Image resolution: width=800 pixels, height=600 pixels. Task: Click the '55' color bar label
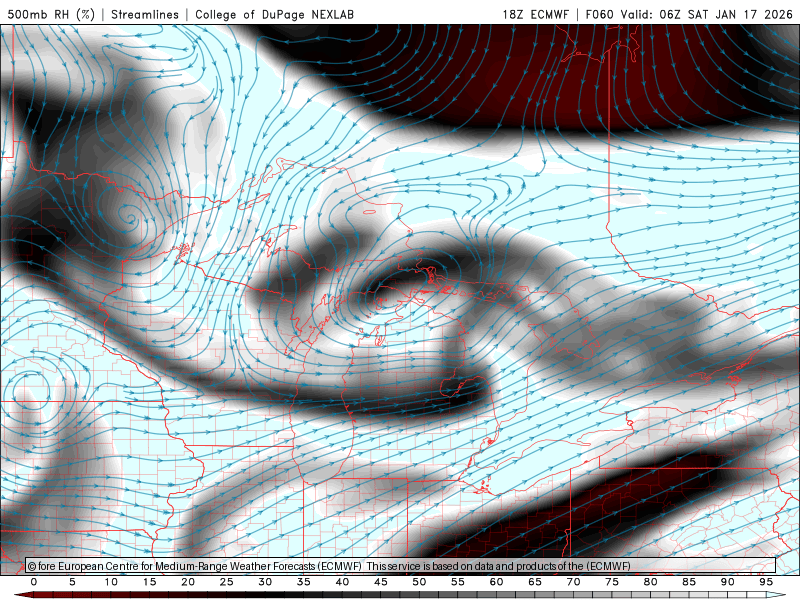click(458, 582)
